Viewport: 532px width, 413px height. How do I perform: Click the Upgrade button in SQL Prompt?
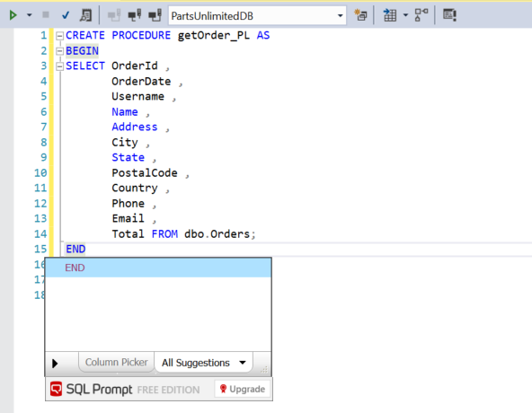click(243, 389)
